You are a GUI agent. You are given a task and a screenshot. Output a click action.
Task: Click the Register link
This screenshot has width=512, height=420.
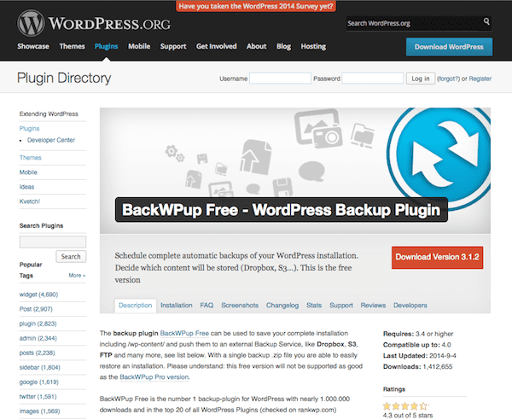[x=480, y=79]
